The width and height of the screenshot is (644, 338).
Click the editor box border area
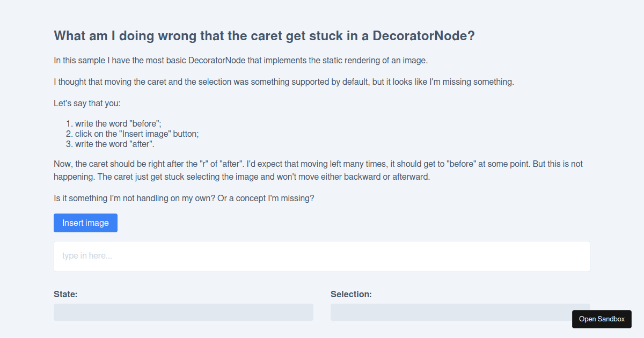click(321, 243)
